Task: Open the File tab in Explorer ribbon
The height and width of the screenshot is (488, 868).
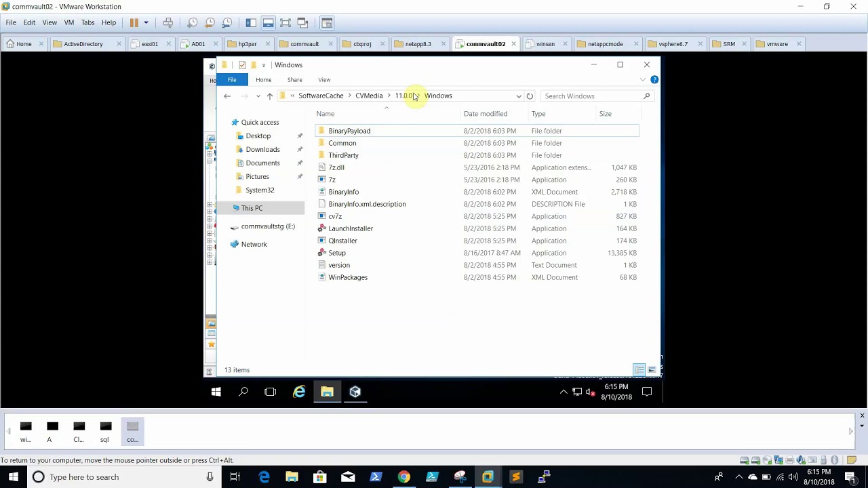Action: click(232, 80)
